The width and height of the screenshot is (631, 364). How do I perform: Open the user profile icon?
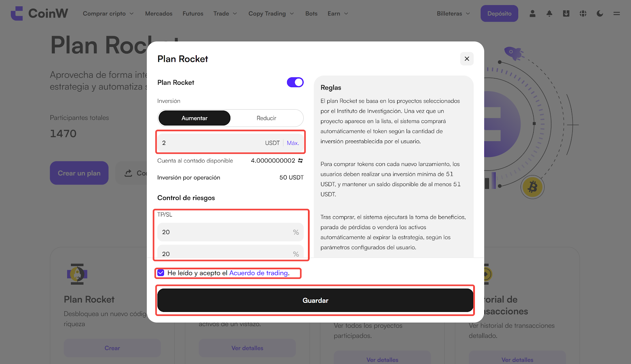point(532,13)
